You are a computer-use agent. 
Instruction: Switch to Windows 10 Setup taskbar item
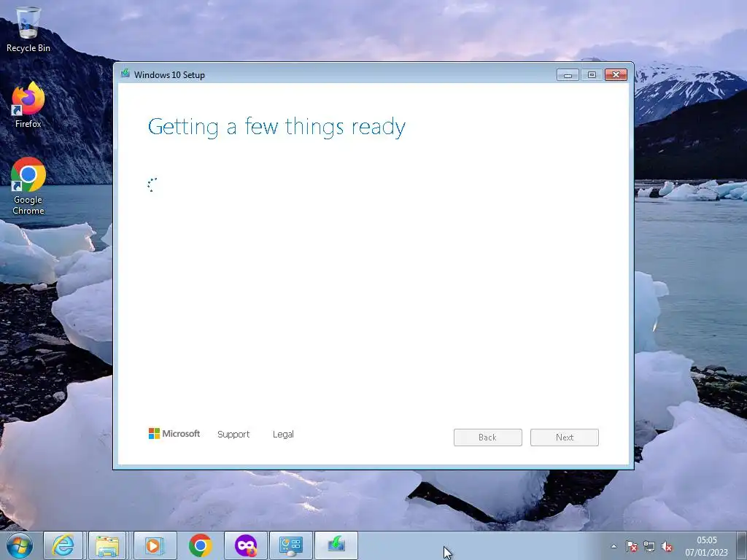(x=336, y=545)
